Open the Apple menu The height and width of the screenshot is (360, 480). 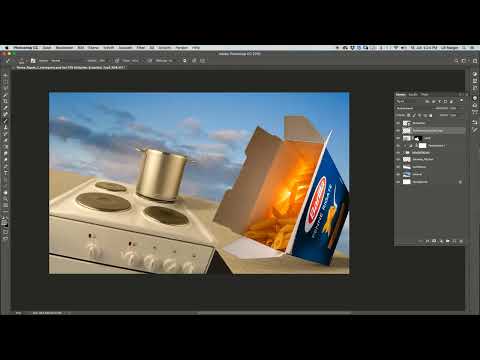pos(7,48)
